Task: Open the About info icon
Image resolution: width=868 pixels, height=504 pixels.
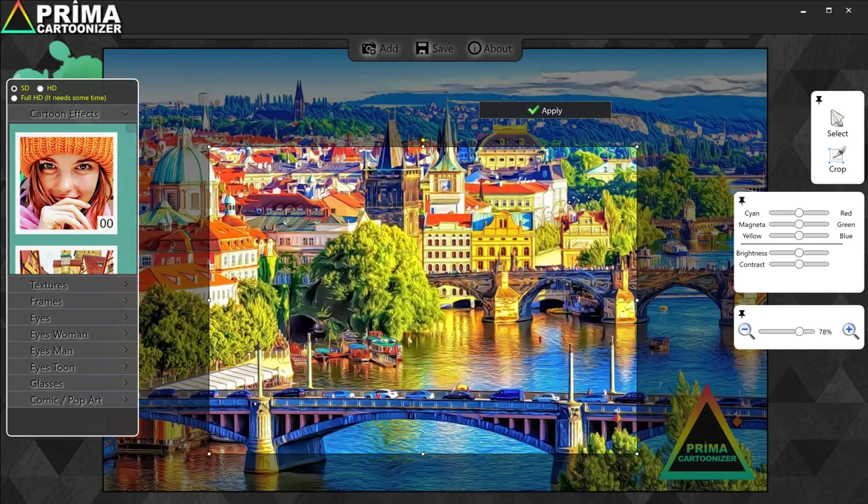Action: click(475, 48)
